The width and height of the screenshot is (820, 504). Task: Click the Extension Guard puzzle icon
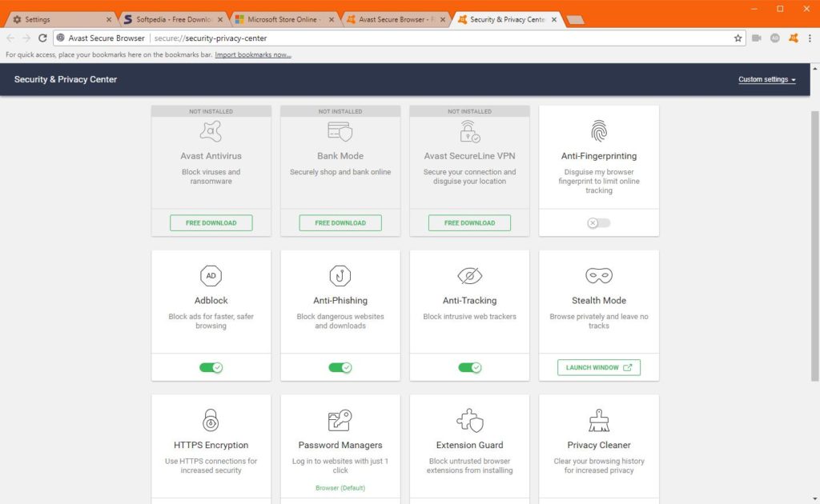click(x=469, y=421)
